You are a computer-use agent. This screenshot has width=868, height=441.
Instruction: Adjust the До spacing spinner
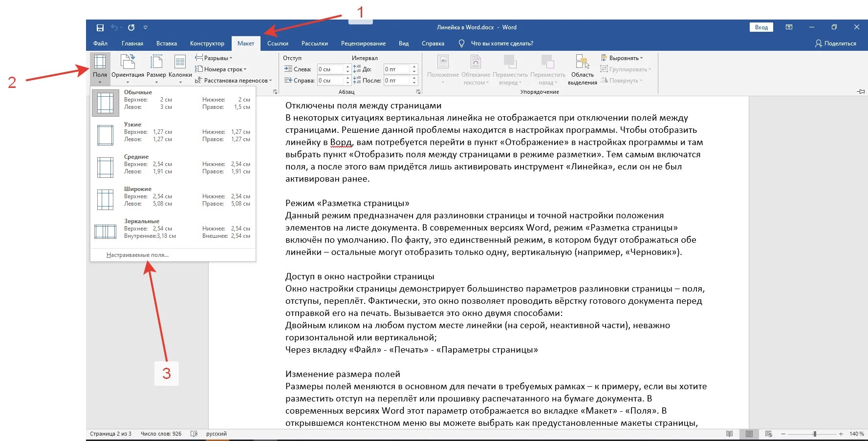[x=414, y=69]
